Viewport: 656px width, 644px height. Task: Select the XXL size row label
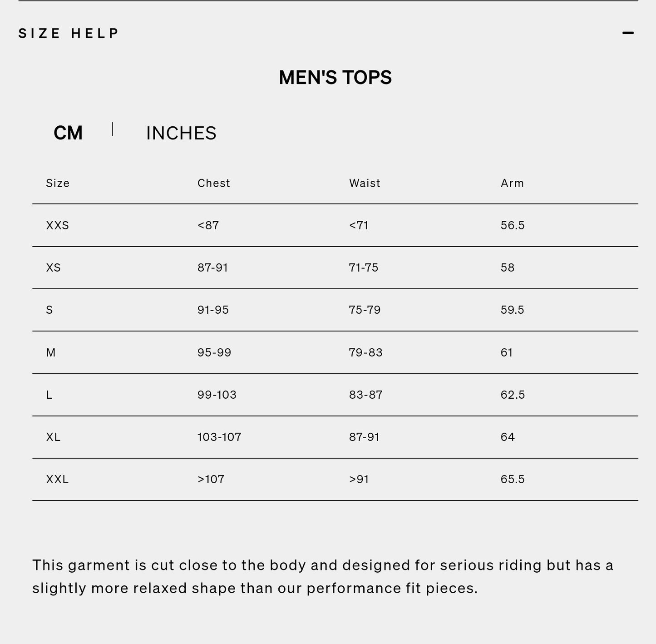57,479
